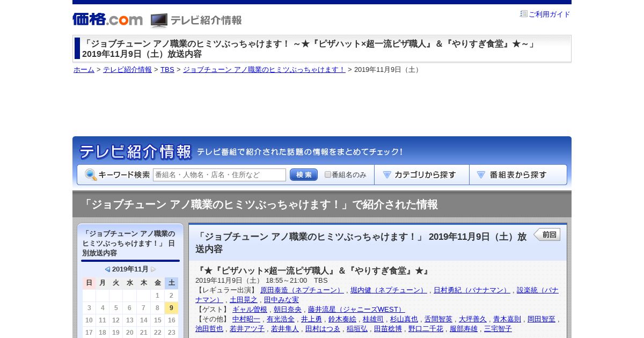The image size is (644, 338).
Task: Open 若井アツ子 link
Action: coord(247,329)
